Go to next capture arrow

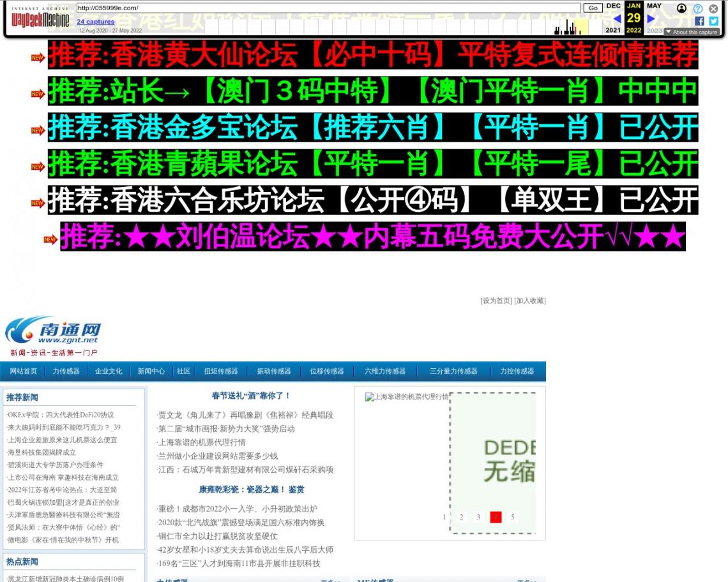tap(651, 19)
